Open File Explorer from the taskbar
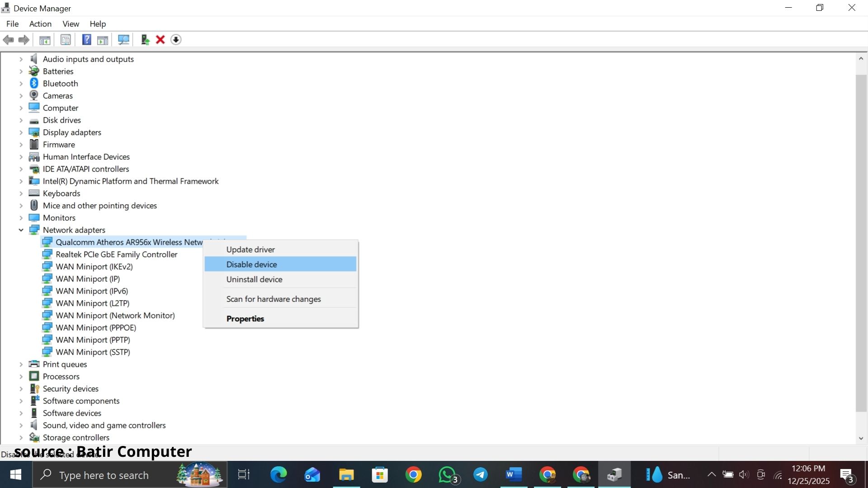Image resolution: width=868 pixels, height=488 pixels. pos(346,475)
